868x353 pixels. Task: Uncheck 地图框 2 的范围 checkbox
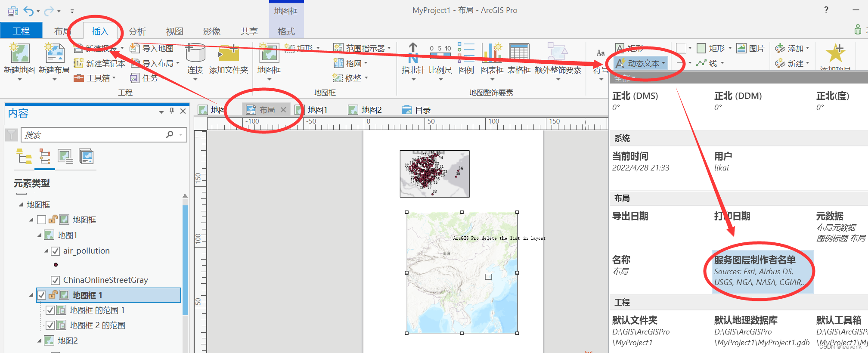pyautogui.click(x=50, y=325)
